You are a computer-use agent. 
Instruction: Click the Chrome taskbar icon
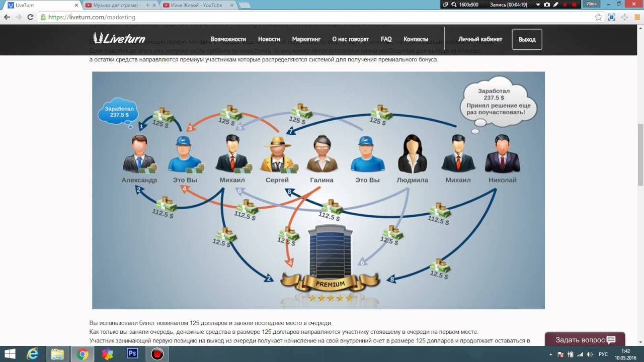[83, 354]
